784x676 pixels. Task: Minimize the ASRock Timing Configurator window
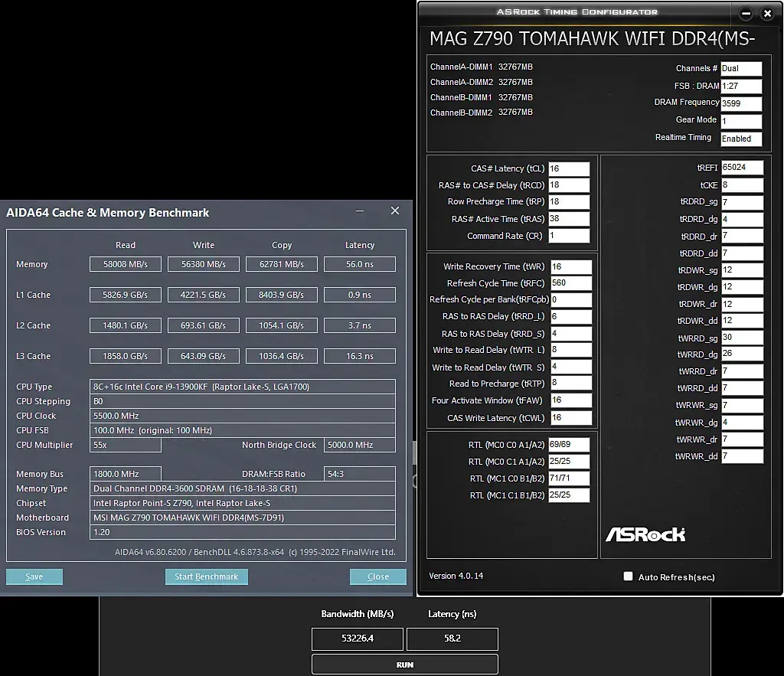(x=746, y=14)
